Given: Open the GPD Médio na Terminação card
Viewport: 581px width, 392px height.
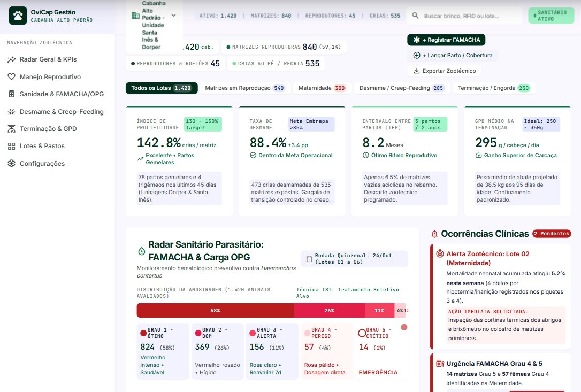Looking at the screenshot, I should pyautogui.click(x=518, y=161).
